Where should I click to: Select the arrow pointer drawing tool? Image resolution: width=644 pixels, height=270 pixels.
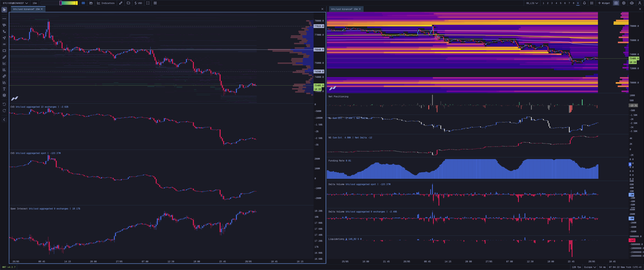4,38
